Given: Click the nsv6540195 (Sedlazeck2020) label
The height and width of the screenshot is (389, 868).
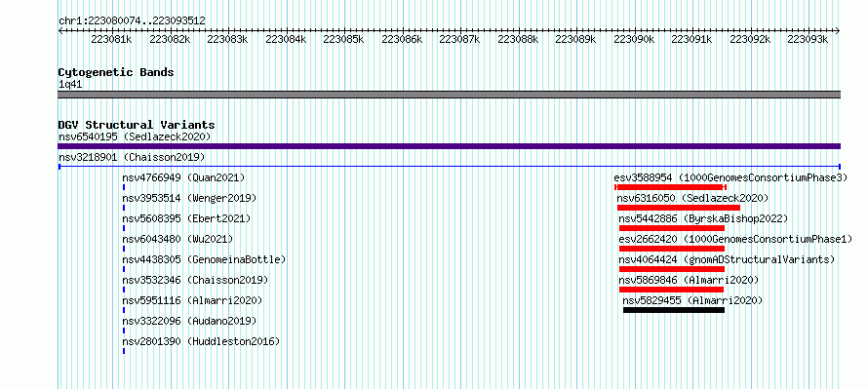Looking at the screenshot, I should coord(135,136).
